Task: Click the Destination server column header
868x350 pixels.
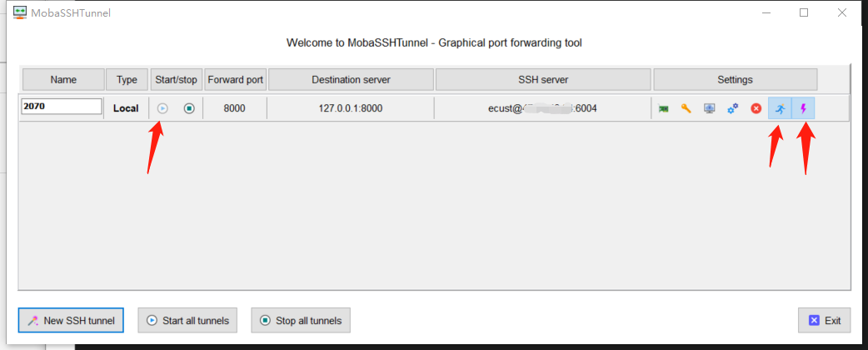Action: tap(351, 79)
